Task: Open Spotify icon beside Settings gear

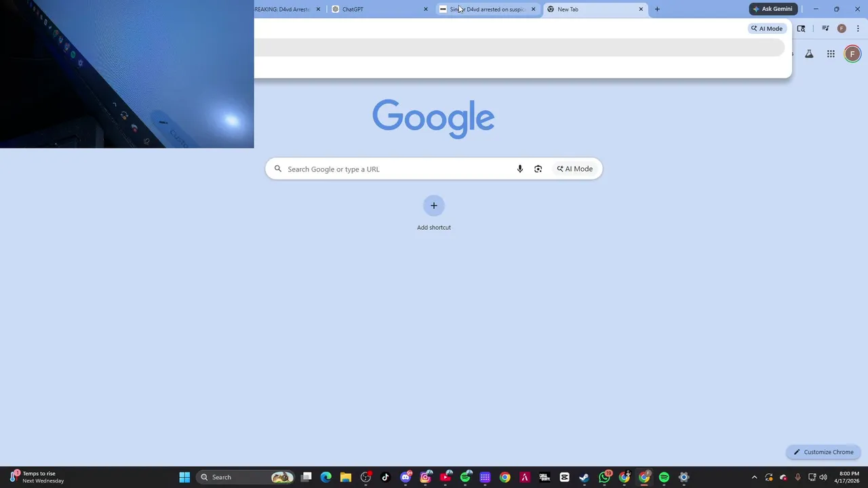Action: (x=664, y=477)
